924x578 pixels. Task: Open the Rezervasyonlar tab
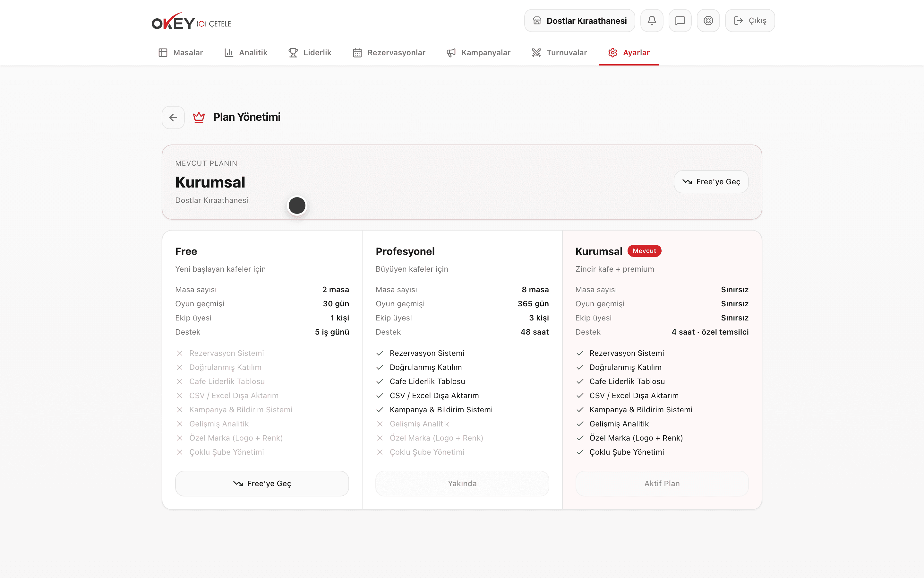point(389,53)
